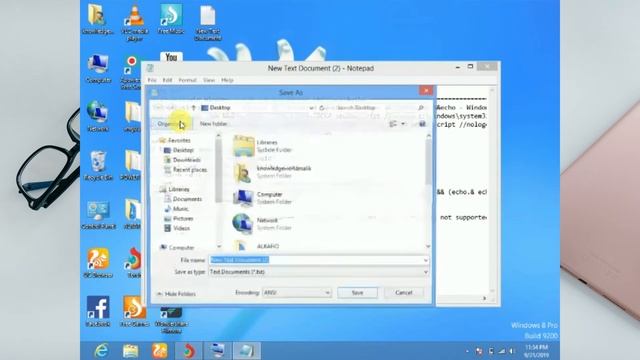Image resolution: width=640 pixels, height=360 pixels.
Task: Open Notepad File menu
Action: [152, 80]
